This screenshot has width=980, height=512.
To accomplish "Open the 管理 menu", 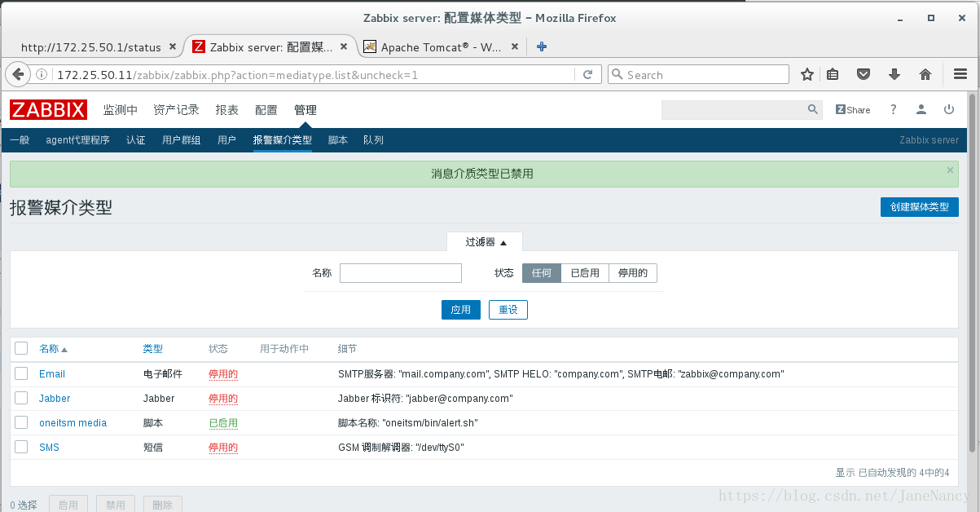I will (x=305, y=110).
